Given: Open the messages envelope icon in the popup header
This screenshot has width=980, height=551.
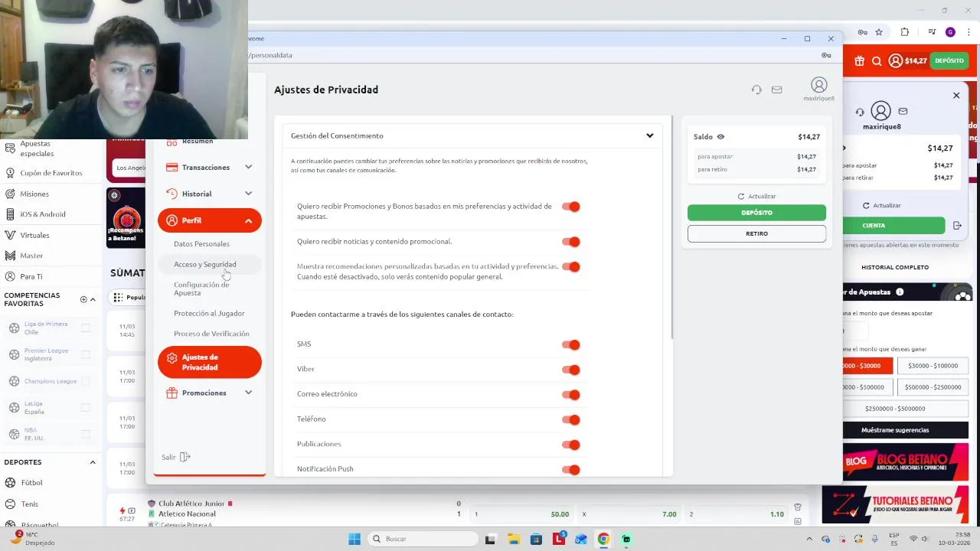Looking at the screenshot, I should (776, 90).
